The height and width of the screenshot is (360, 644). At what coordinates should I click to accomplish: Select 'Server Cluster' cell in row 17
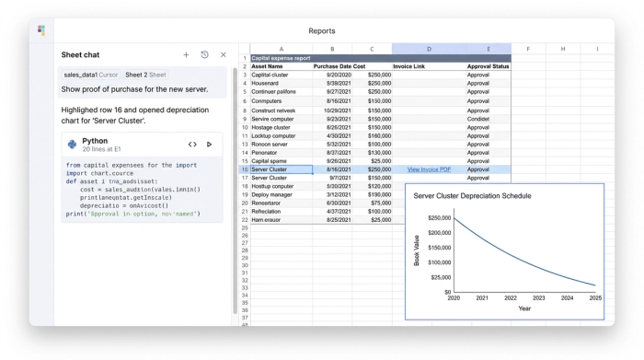coord(282,178)
